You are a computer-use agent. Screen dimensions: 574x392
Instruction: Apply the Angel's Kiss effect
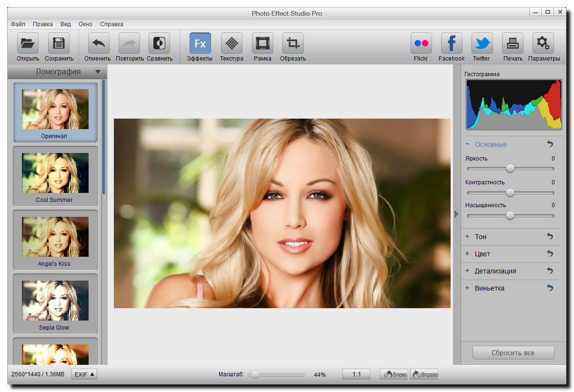pyautogui.click(x=55, y=240)
